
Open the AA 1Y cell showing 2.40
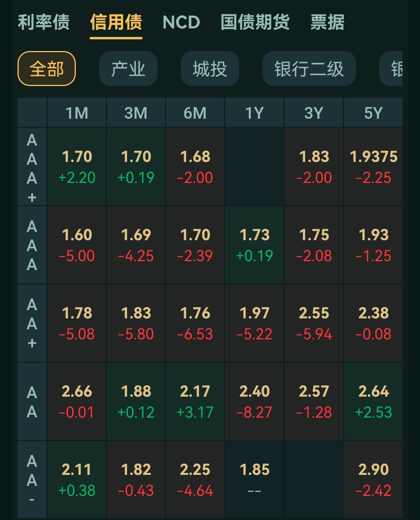tap(254, 402)
